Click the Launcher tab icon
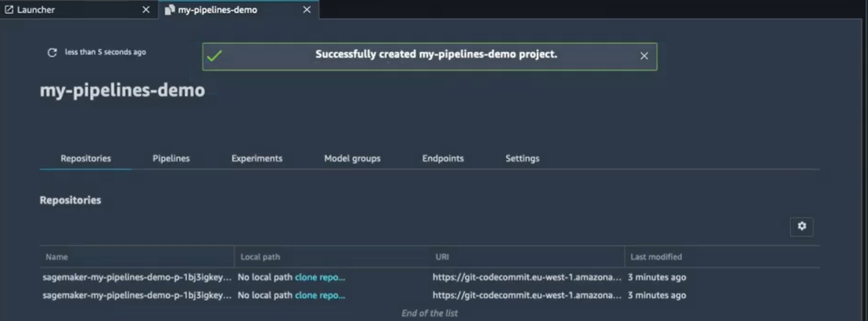The height and width of the screenshot is (321, 868). coord(9,10)
